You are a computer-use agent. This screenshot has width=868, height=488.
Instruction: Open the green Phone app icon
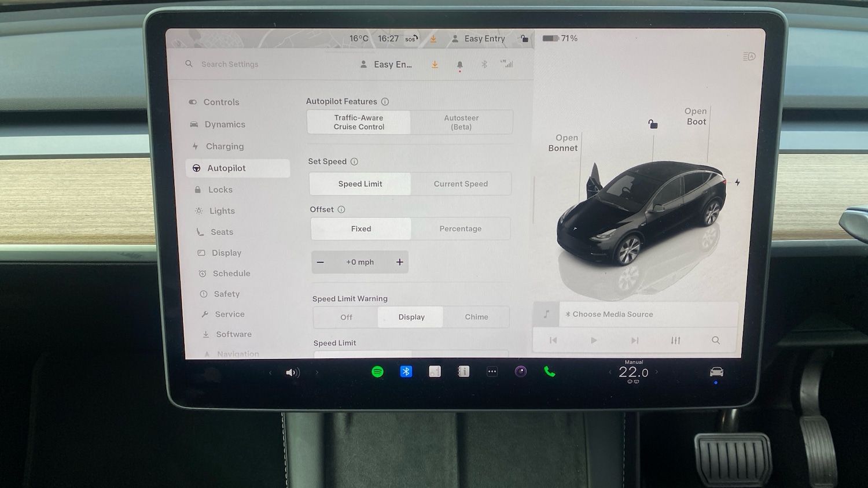pyautogui.click(x=550, y=372)
